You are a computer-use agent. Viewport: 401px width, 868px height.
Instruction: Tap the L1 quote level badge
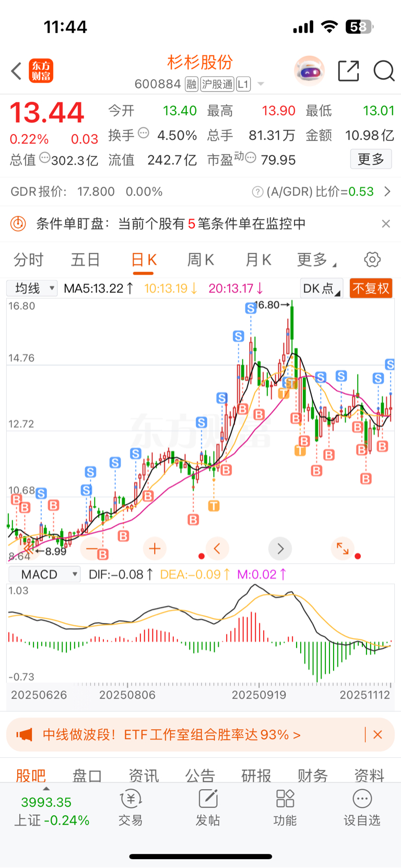click(243, 84)
